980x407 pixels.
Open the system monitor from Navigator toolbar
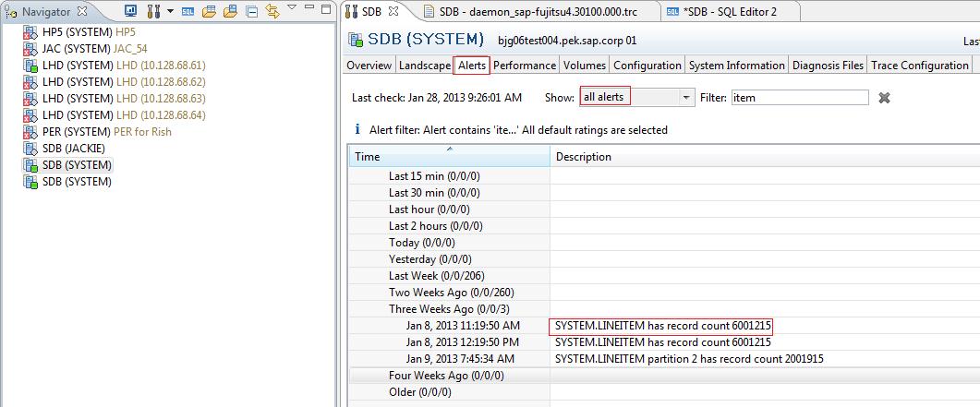tap(130, 10)
